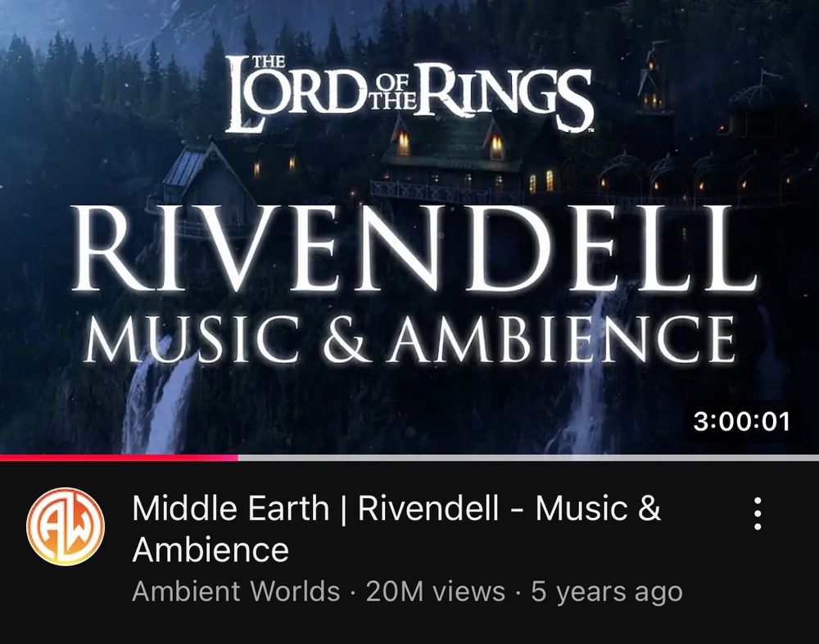This screenshot has width=819, height=644.
Task: Click the 3:00:01 duration badge
Action: point(741,421)
